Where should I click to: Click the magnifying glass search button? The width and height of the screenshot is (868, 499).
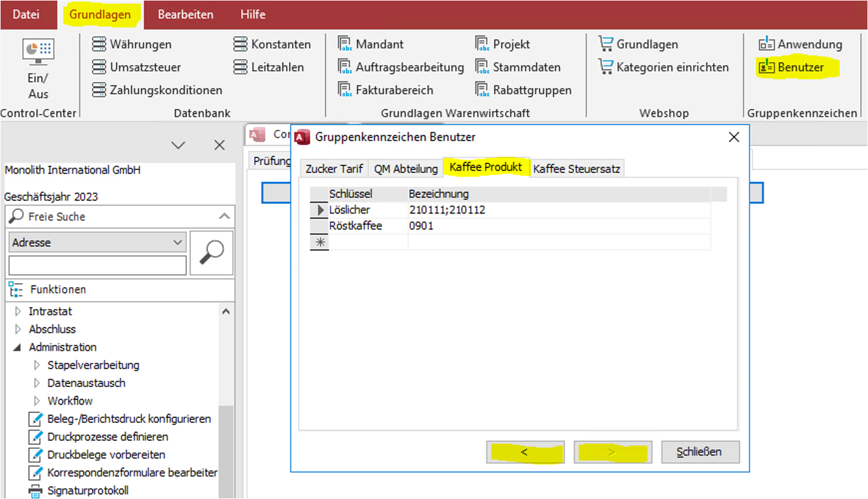click(212, 253)
